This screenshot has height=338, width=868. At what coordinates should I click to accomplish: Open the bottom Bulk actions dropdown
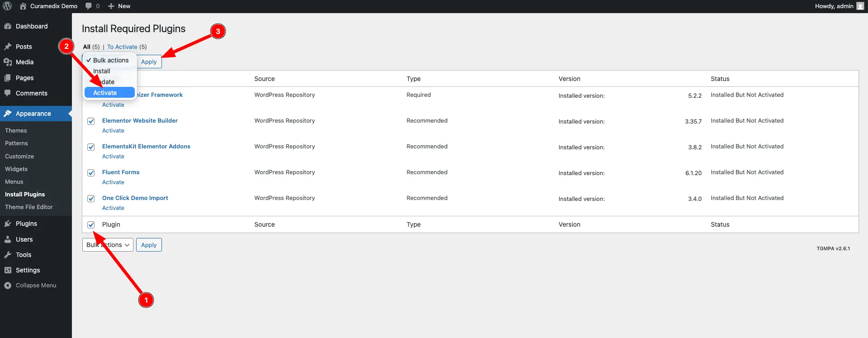[x=108, y=245]
